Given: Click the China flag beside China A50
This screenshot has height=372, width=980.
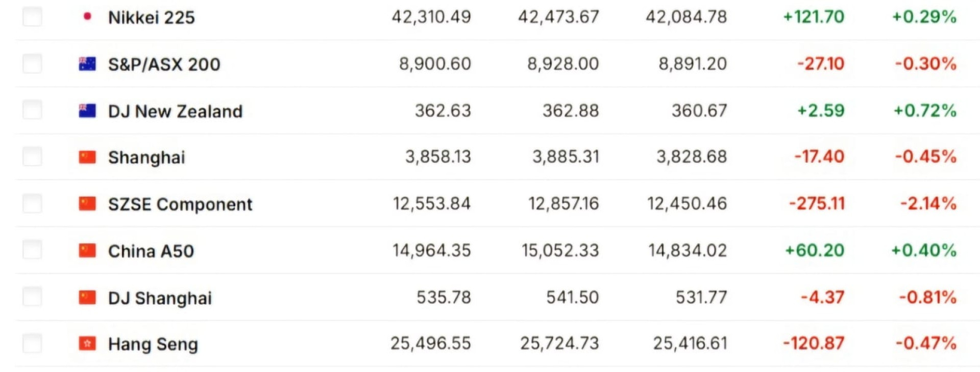Looking at the screenshot, I should (x=87, y=250).
